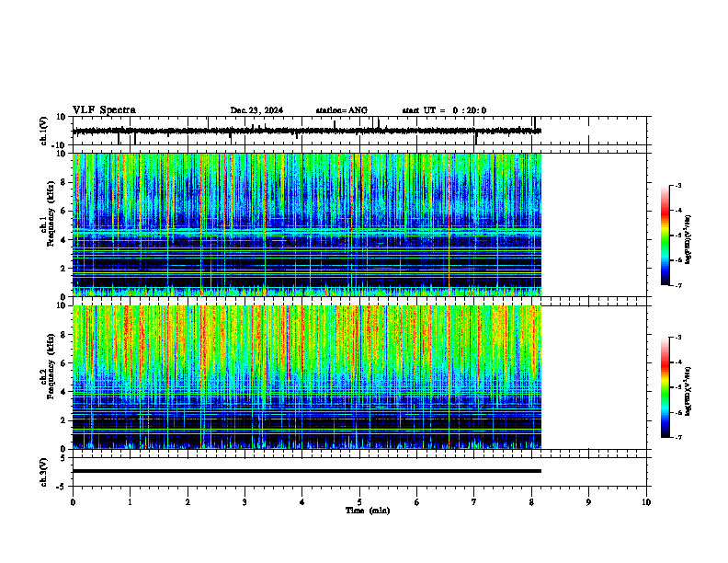Screen dimensions: 728x563
Task: Click the thick black ch.3 voltage line
Action: point(307,471)
